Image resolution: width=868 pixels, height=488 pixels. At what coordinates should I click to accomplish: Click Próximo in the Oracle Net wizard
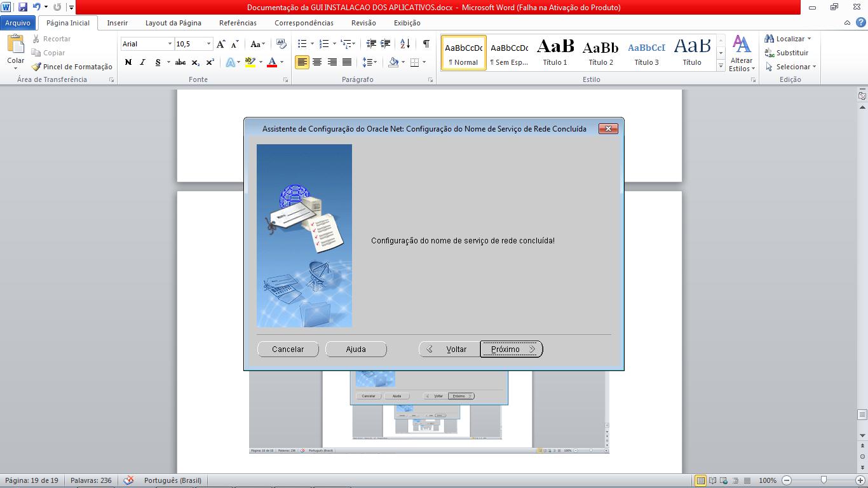pyautogui.click(x=510, y=349)
